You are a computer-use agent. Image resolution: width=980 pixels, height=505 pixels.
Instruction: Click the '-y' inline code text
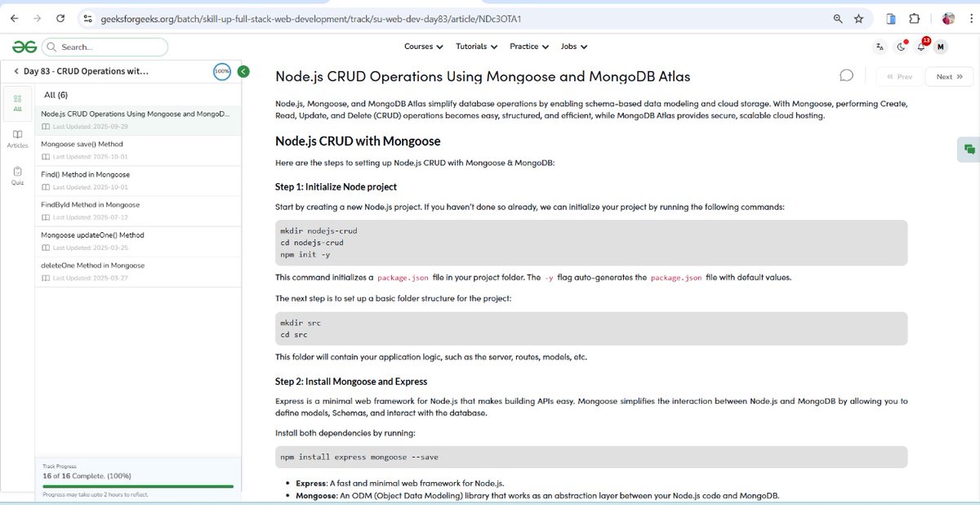point(549,278)
